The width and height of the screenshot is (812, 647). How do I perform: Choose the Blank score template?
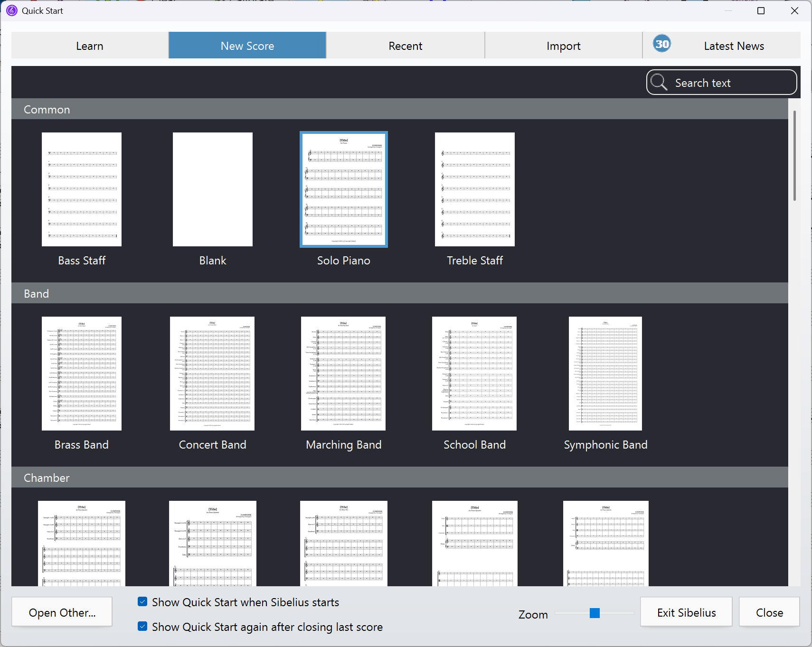point(213,189)
